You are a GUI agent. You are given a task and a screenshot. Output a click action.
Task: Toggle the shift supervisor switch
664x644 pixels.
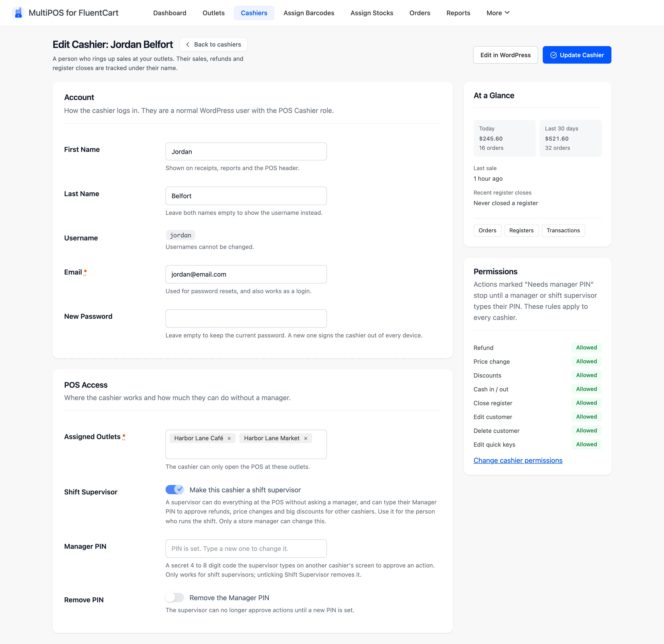175,490
